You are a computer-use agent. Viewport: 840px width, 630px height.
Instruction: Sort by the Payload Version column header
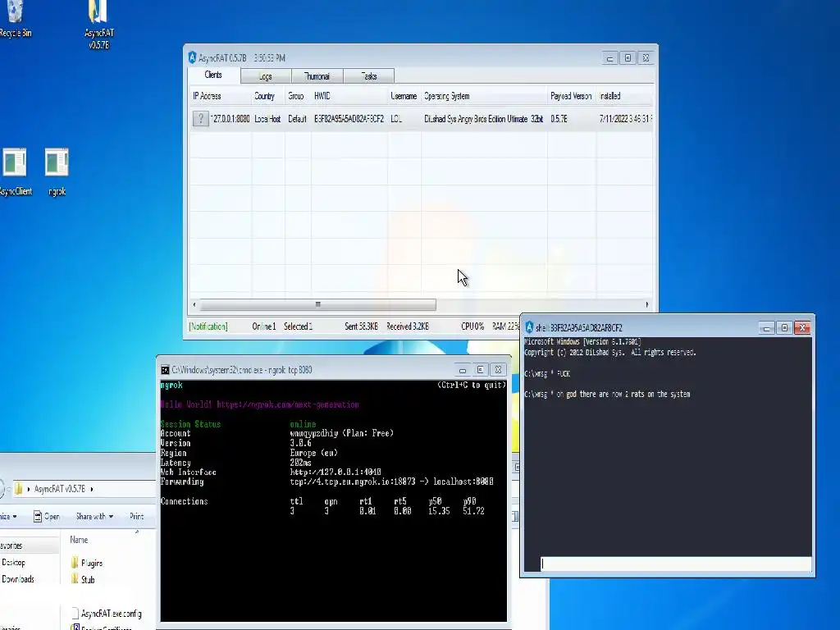pyautogui.click(x=571, y=96)
